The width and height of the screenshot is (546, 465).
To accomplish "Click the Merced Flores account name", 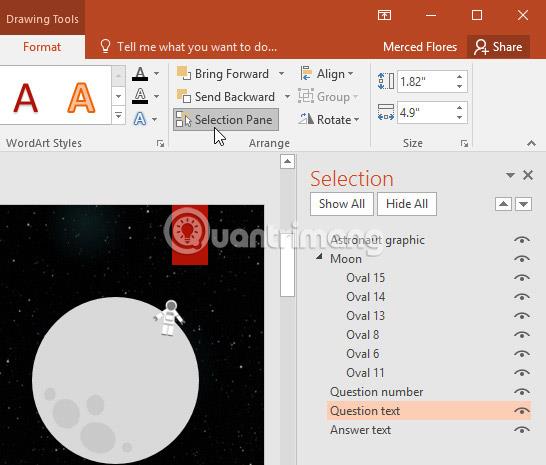I will point(420,47).
